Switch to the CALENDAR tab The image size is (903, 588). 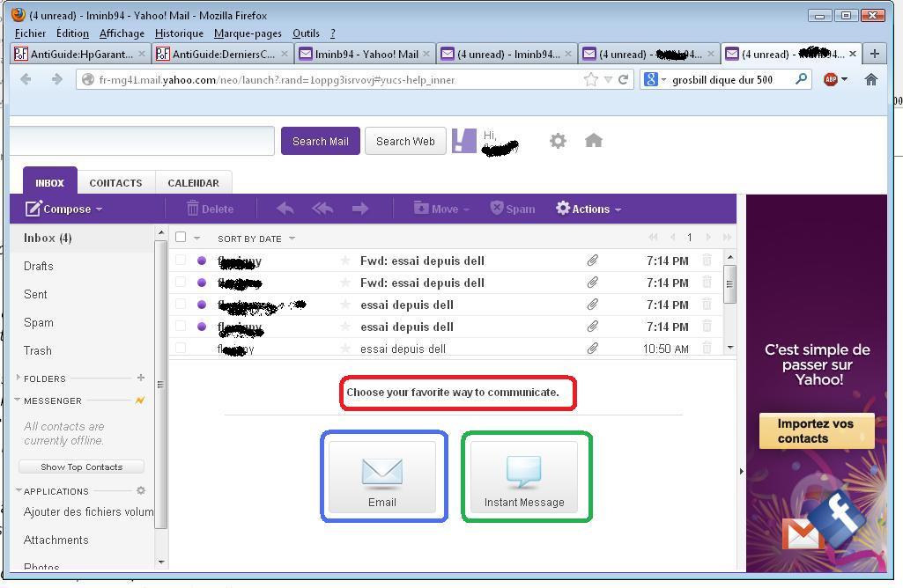pos(194,182)
